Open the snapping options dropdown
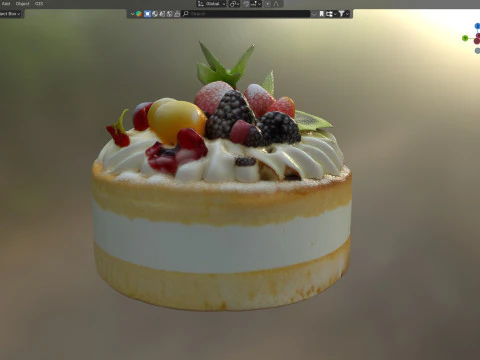The width and height of the screenshot is (480, 360). (256, 4)
